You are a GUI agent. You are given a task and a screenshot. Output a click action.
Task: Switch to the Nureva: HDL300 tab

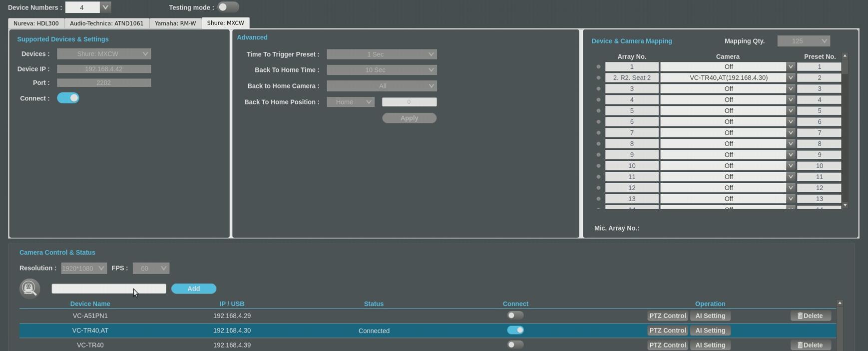click(x=36, y=23)
